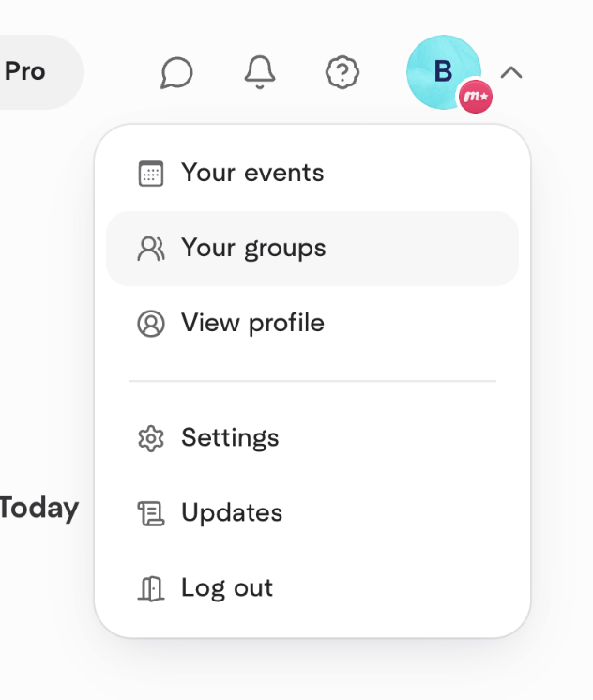Click the Pro button
This screenshot has width=593, height=700.
pyautogui.click(x=28, y=72)
